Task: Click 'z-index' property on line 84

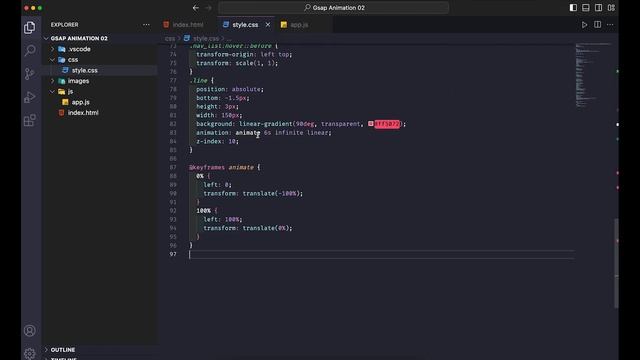Action: 209,141
